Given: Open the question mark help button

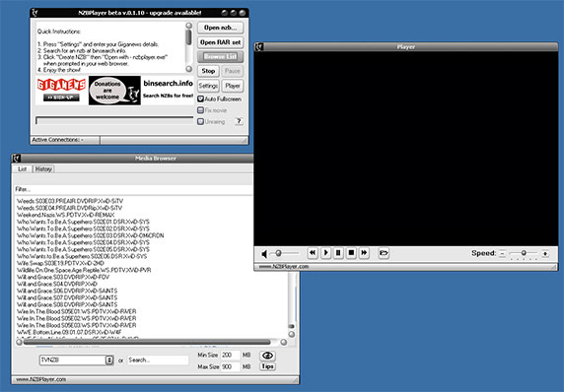Looking at the screenshot, I should 239,121.
